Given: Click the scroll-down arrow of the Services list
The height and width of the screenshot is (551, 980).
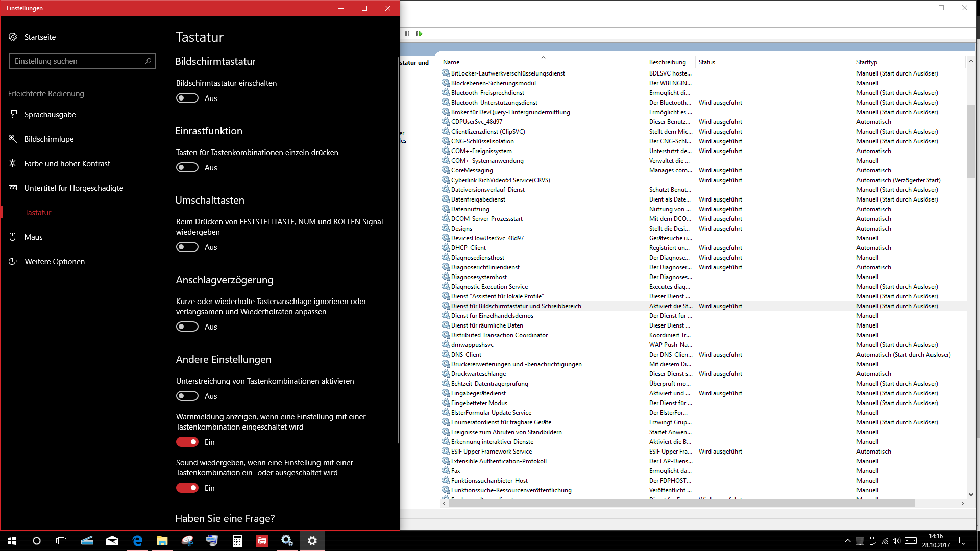Looking at the screenshot, I should tap(971, 494).
